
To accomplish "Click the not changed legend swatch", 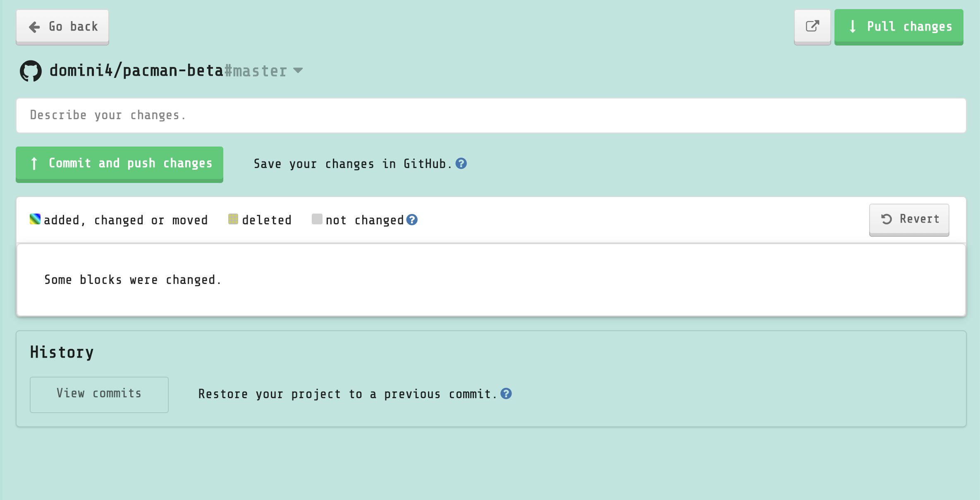I will click(x=317, y=219).
